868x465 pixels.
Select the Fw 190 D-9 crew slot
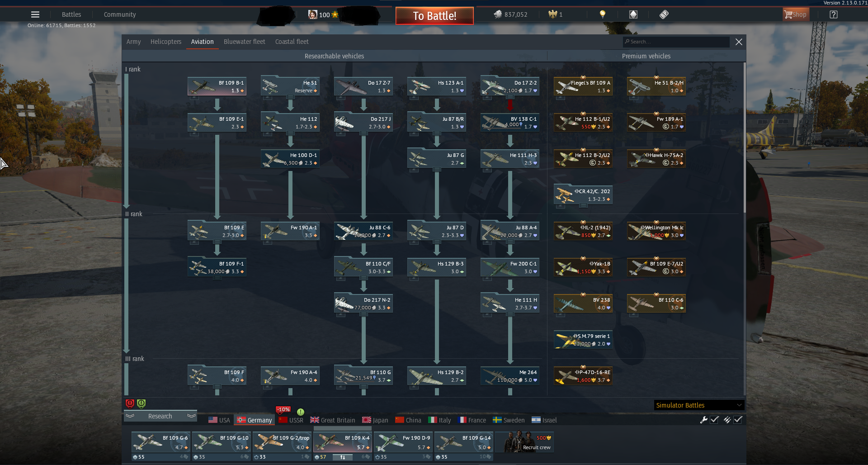point(403,442)
